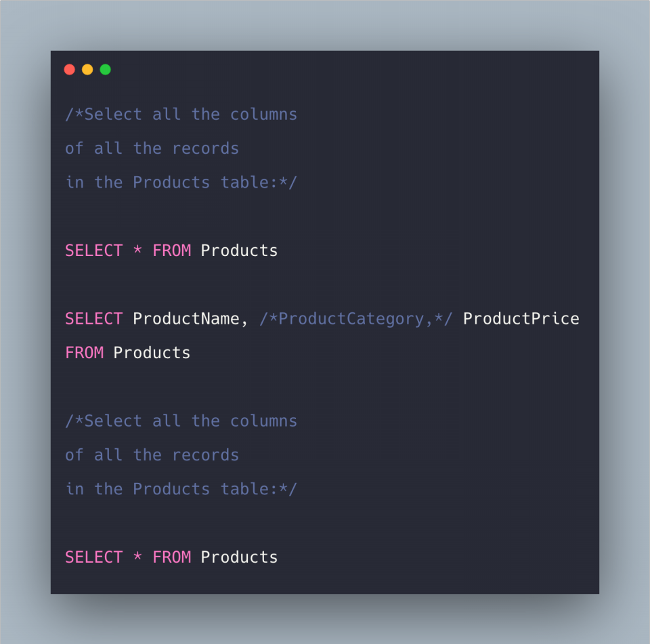This screenshot has width=650, height=644.
Task: Click the Products table name in the bottom query
Action: click(239, 557)
